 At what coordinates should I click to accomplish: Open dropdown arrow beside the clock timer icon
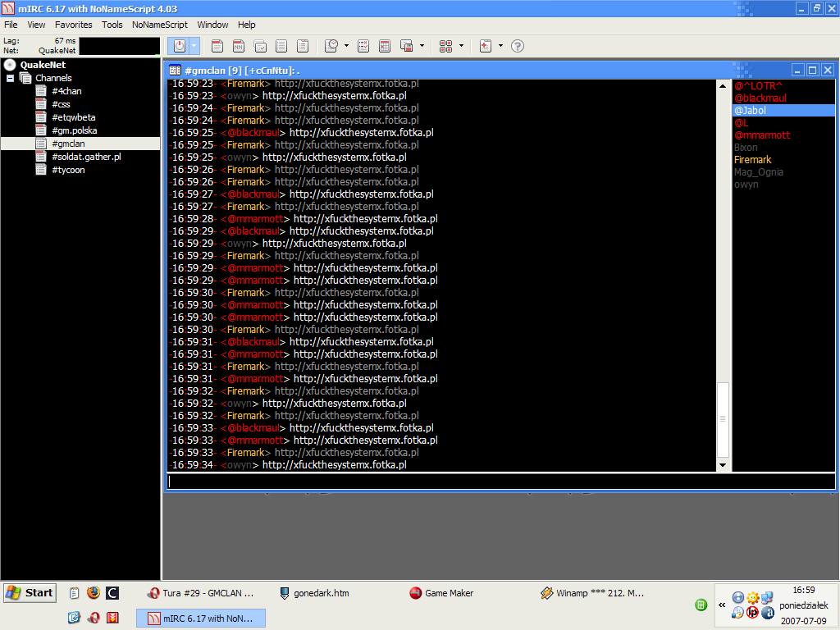(346, 46)
